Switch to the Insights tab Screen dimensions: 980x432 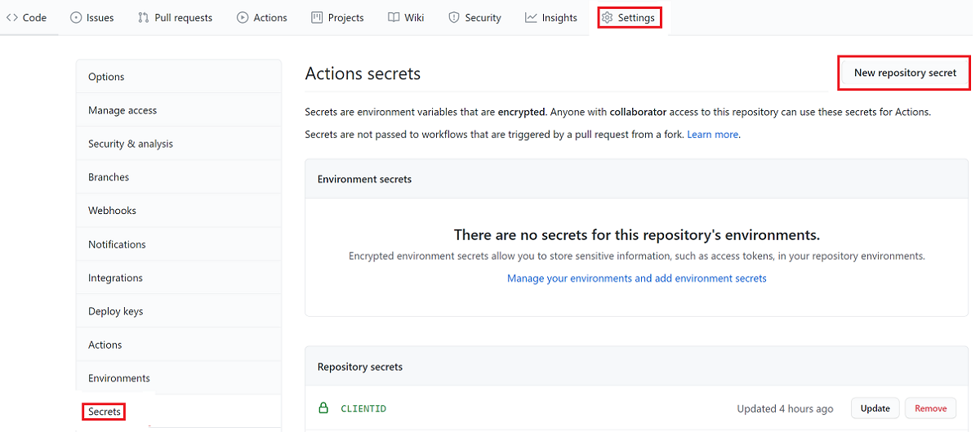(551, 17)
